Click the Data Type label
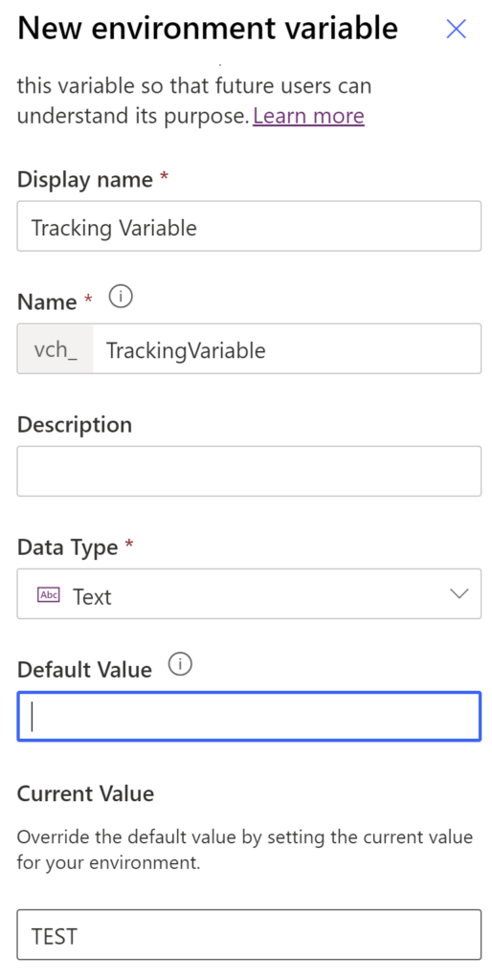Screen dimensions: 492x980 [x=68, y=547]
